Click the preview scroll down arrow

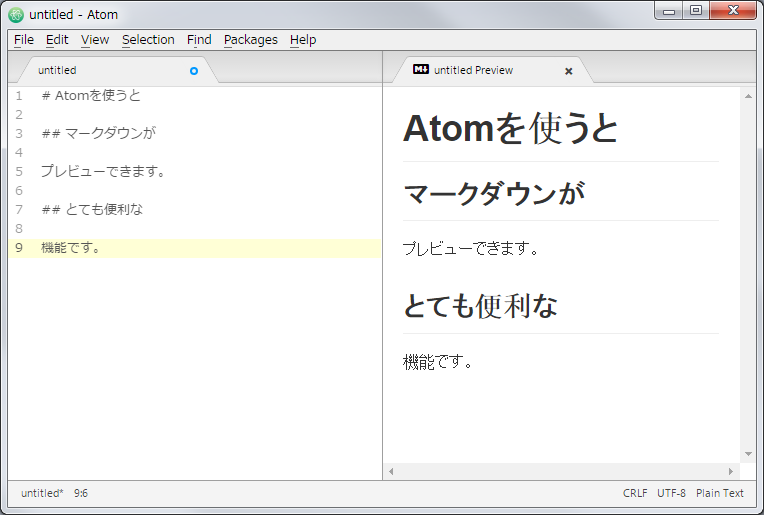pyautogui.click(x=748, y=454)
